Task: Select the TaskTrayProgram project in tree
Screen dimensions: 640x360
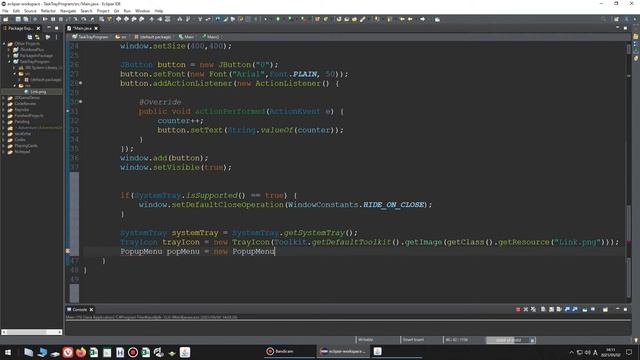Action: click(31, 62)
